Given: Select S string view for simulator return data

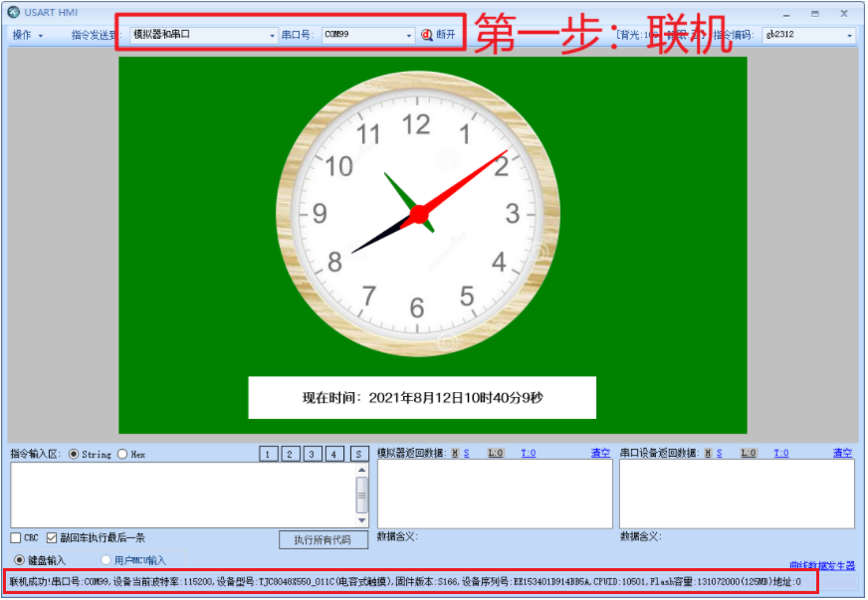Looking at the screenshot, I should pos(465,453).
